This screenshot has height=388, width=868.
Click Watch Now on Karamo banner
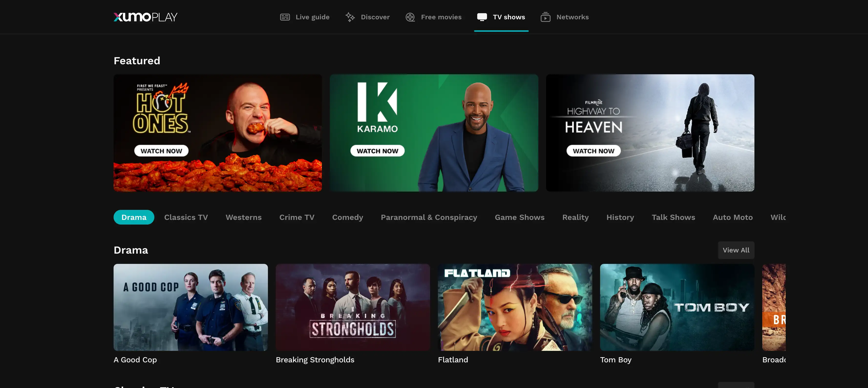pos(377,151)
